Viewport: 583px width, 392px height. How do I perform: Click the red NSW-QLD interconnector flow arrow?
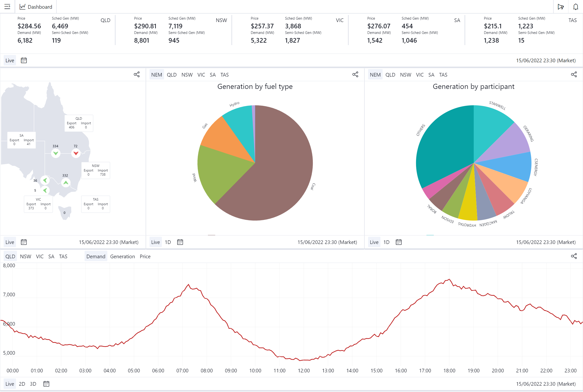pos(76,153)
